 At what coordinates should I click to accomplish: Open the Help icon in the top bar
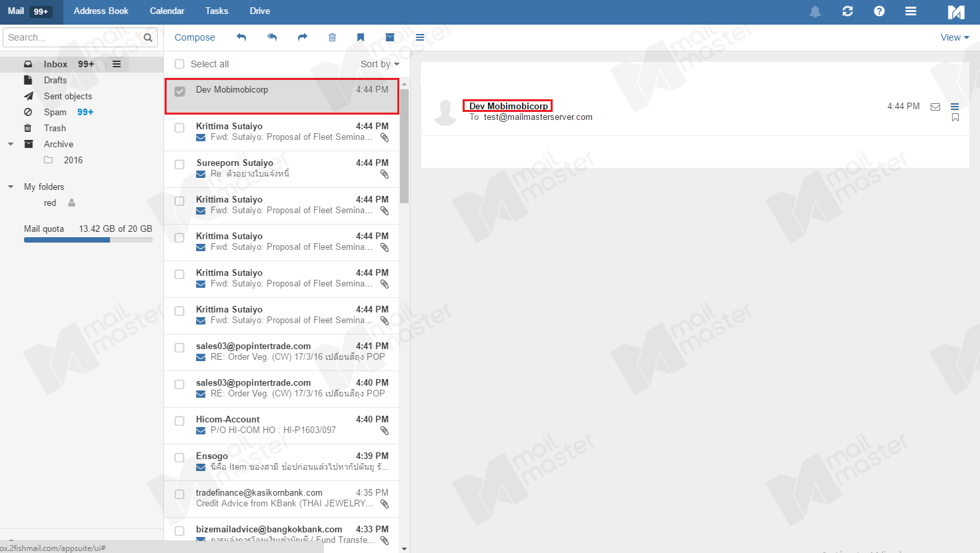(x=879, y=11)
